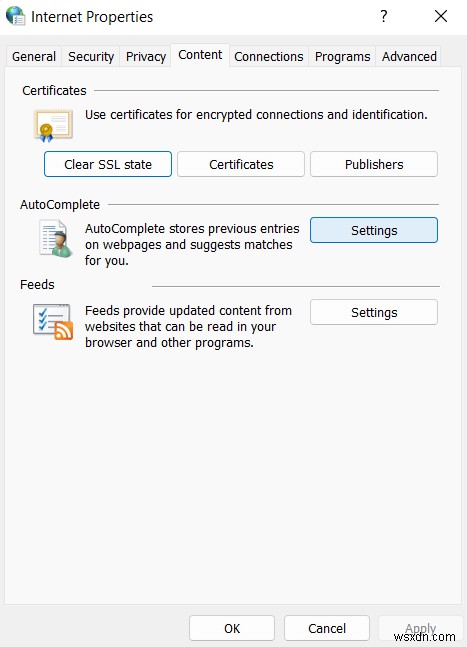The width and height of the screenshot is (467, 647).
Task: Click the Internet Properties title text
Action: (92, 17)
